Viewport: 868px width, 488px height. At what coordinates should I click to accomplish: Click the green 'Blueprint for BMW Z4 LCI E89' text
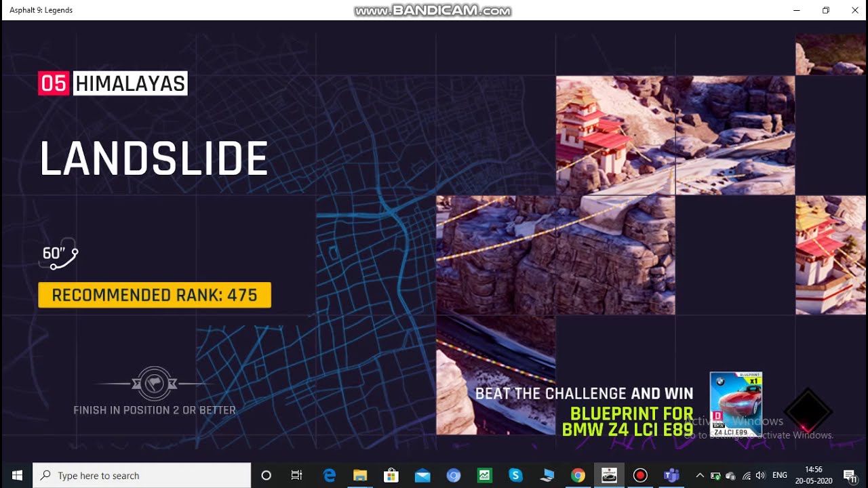pyautogui.click(x=628, y=421)
